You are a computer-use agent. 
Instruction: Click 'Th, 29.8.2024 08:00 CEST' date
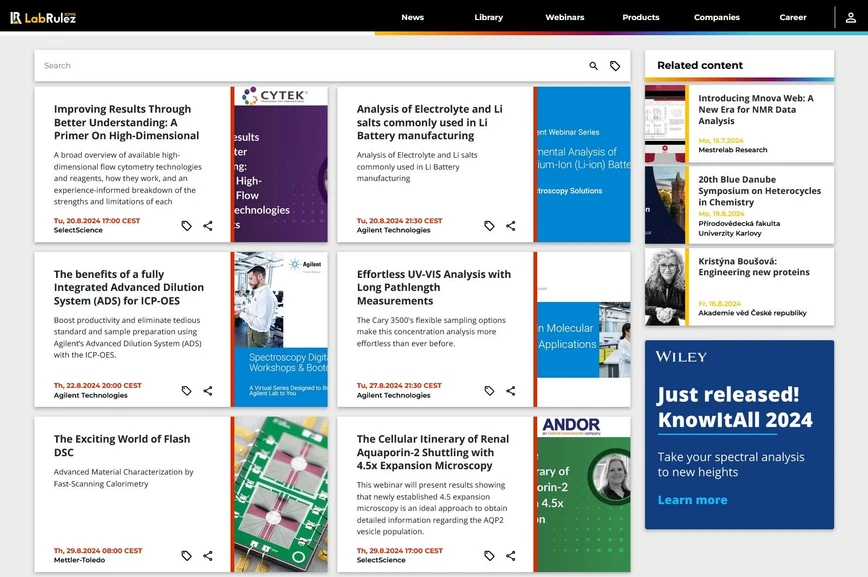point(98,551)
